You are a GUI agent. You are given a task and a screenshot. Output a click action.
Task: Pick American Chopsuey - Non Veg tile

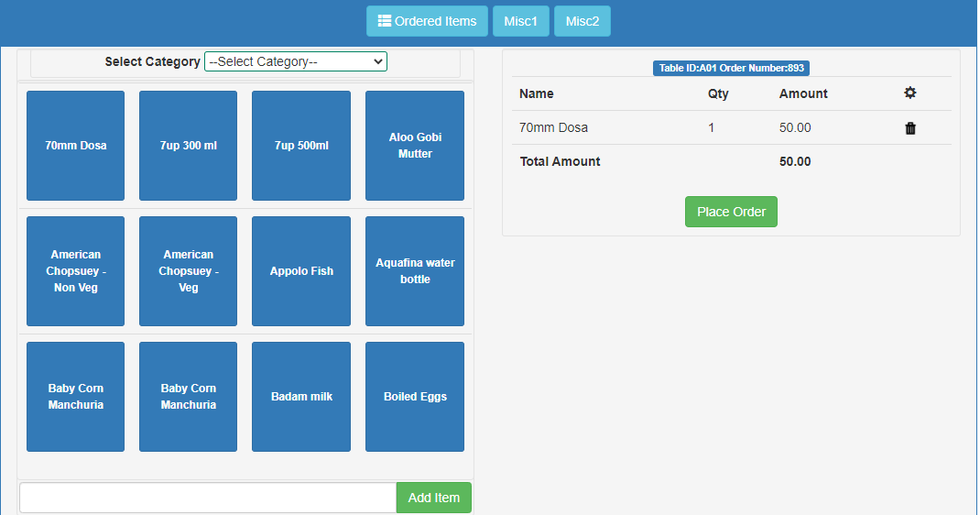tap(75, 271)
